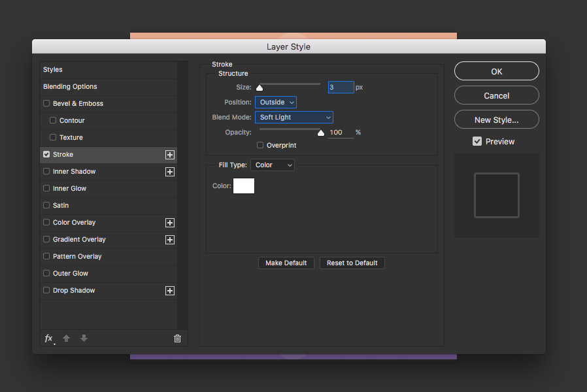Viewport: 587px width, 392px height.
Task: Click the Opacity percent input field
Action: pyautogui.click(x=341, y=133)
